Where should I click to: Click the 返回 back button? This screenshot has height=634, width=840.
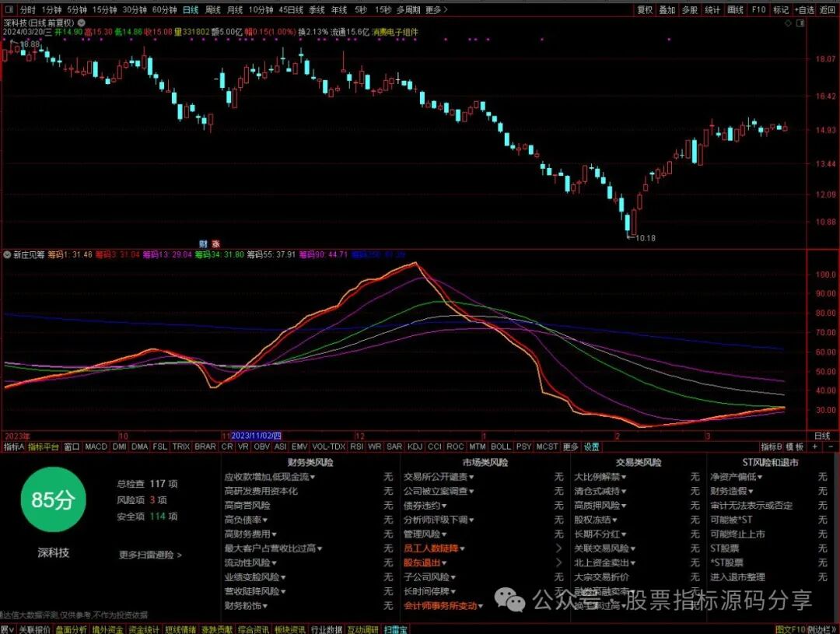(x=828, y=9)
